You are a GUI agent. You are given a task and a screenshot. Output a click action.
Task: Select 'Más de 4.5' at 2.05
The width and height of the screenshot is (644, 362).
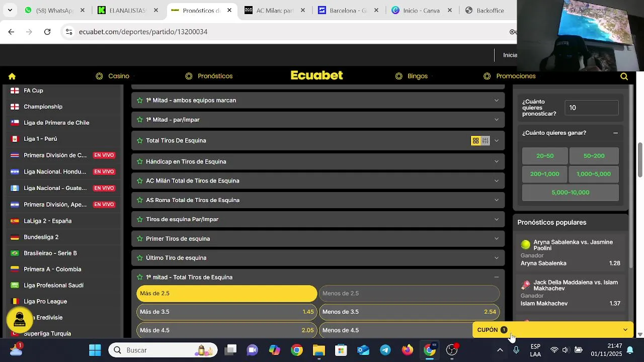pos(227,330)
